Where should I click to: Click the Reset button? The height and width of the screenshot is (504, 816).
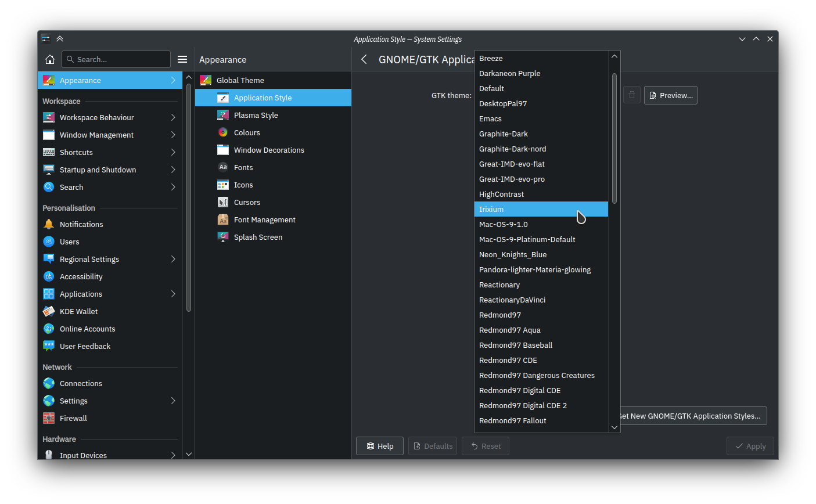(486, 446)
